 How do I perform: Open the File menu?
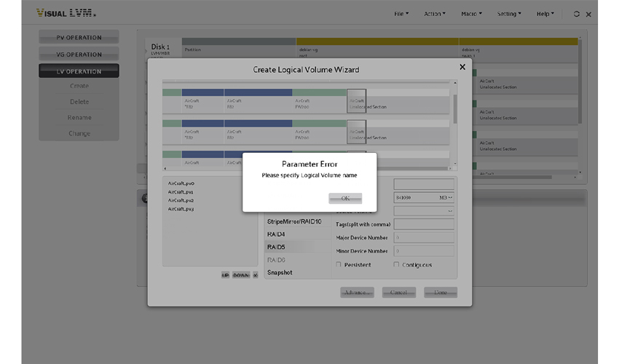(401, 14)
